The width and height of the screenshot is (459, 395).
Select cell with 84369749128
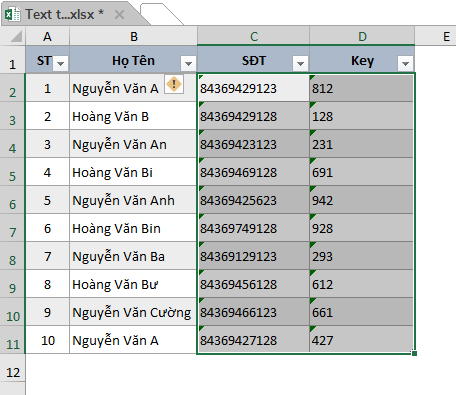pos(254,228)
